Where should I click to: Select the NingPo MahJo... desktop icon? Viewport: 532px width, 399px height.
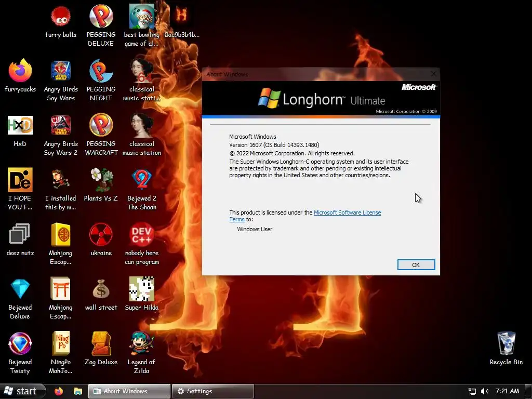[61, 353]
